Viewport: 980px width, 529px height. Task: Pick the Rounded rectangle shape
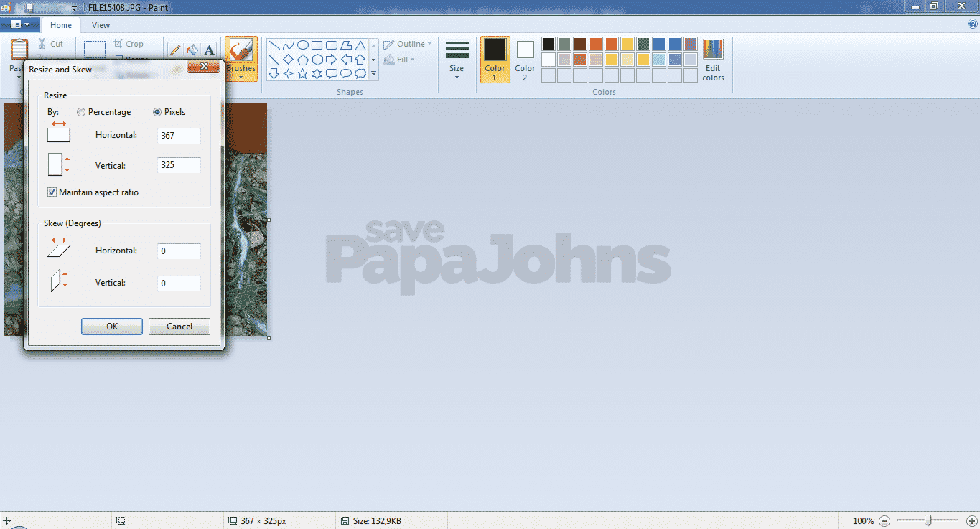coord(331,45)
